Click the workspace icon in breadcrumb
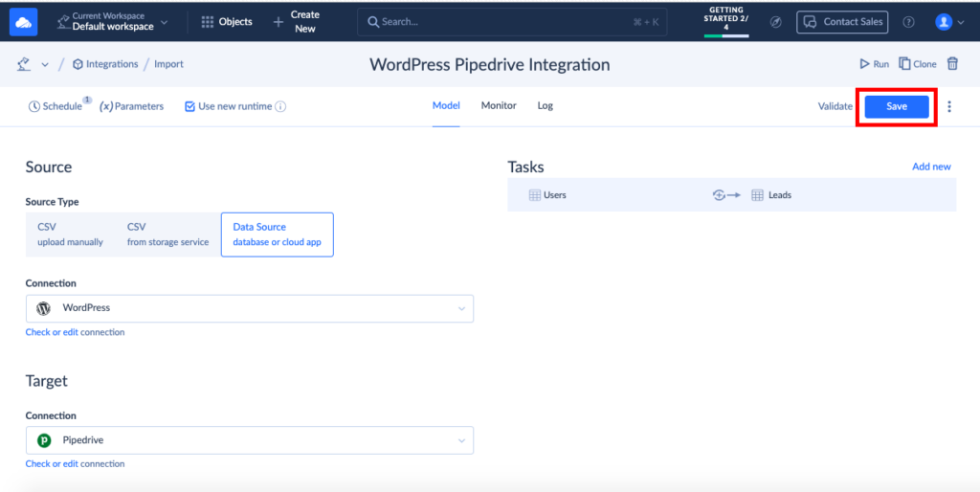The width and height of the screenshot is (980, 492). point(24,64)
